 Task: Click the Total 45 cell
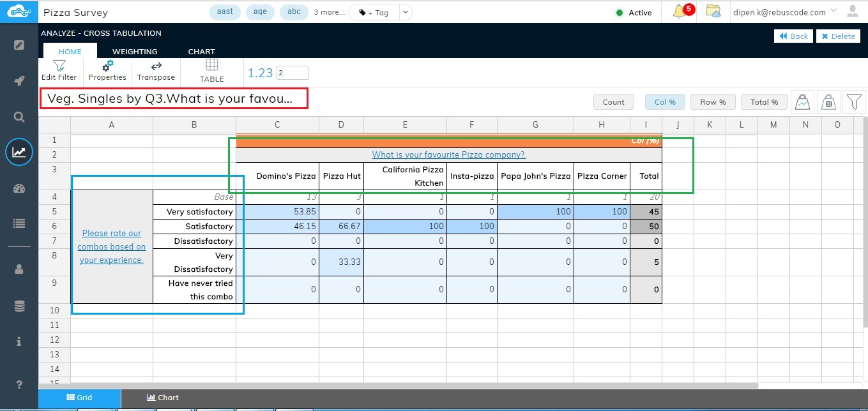coord(646,211)
